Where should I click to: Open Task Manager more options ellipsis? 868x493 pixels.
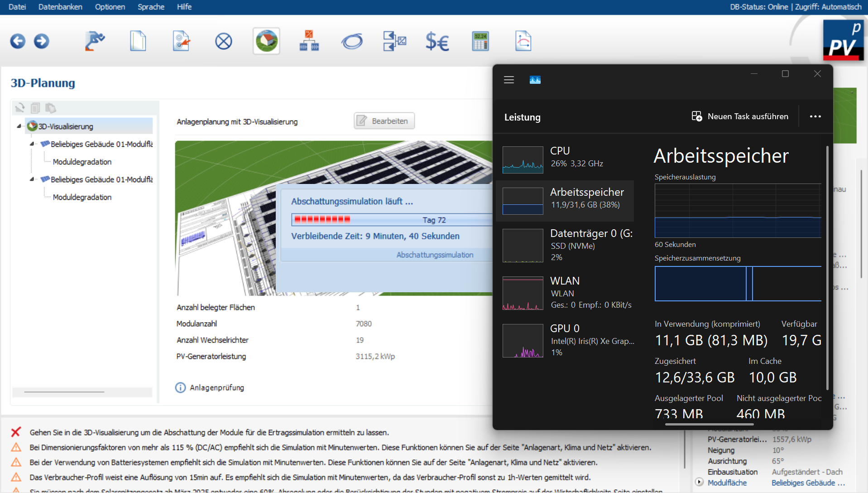(815, 116)
